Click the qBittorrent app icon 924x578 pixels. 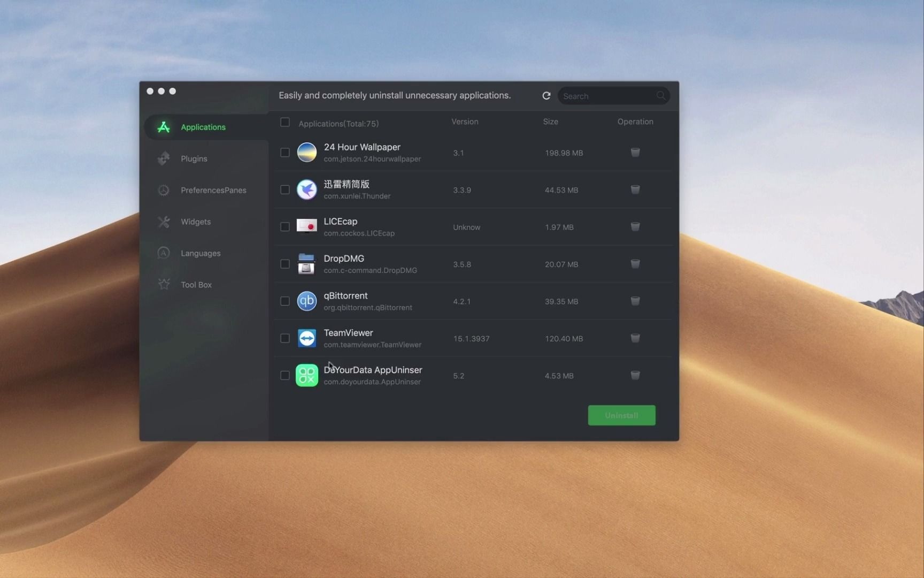point(307,301)
